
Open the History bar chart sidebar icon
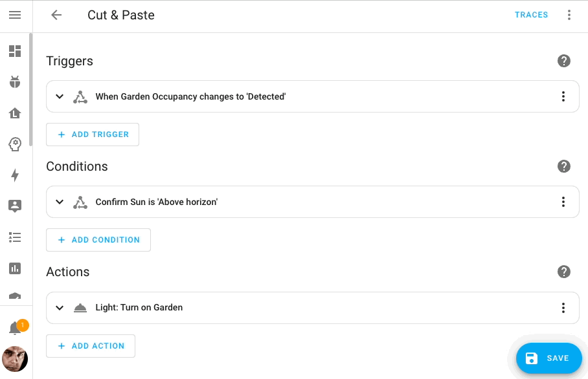pyautogui.click(x=15, y=268)
